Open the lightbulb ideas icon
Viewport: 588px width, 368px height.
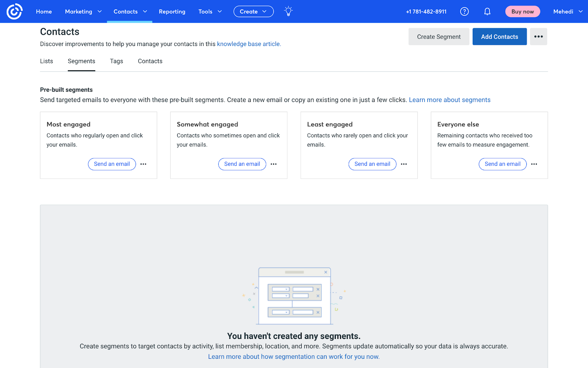tap(288, 11)
